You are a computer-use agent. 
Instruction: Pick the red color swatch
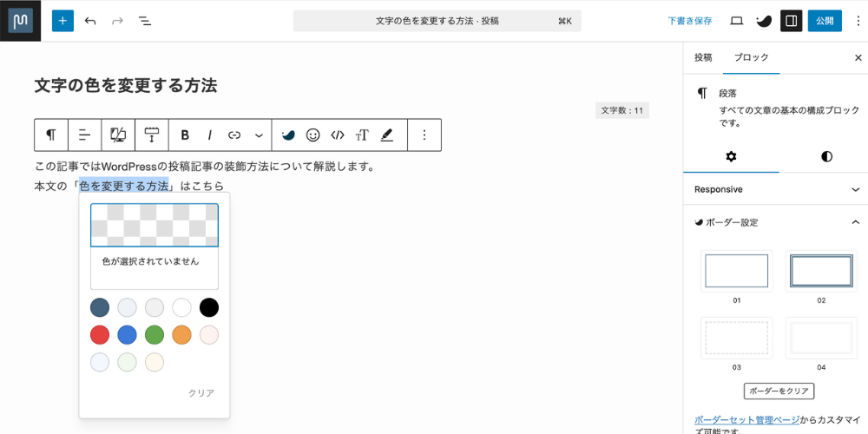click(100, 335)
